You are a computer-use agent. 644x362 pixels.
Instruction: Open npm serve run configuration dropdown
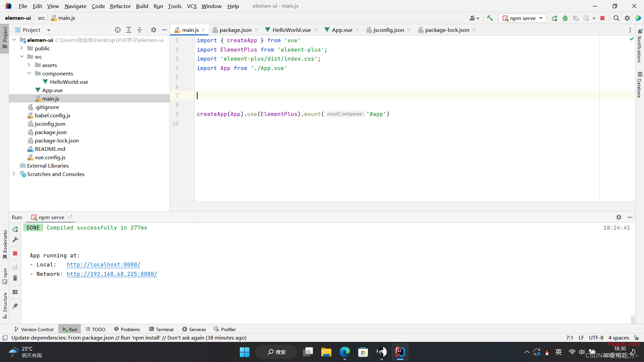[523, 18]
